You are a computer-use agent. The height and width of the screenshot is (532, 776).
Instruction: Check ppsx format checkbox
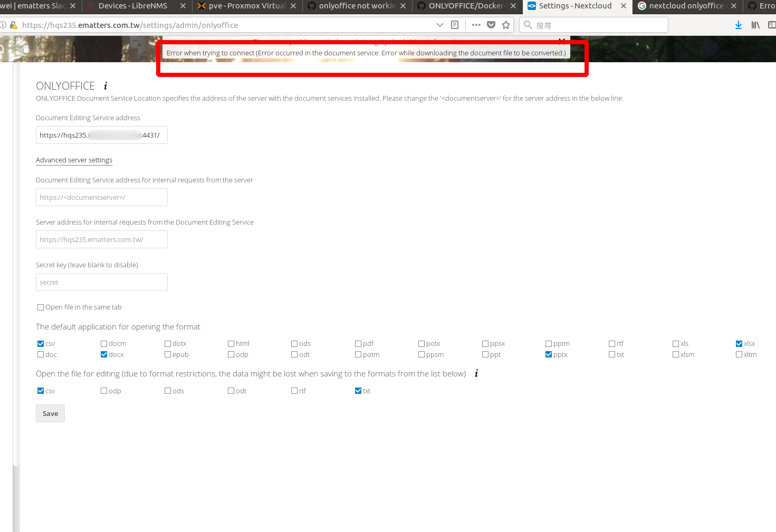tap(485, 344)
